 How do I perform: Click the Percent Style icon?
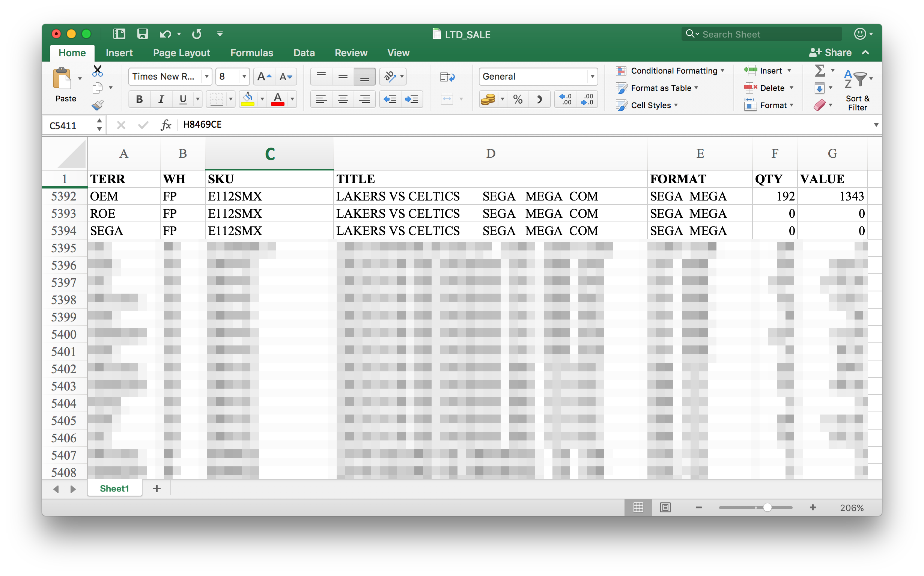point(518,100)
